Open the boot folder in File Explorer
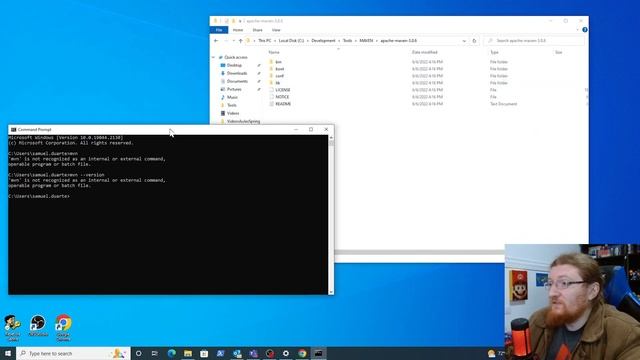This screenshot has height=360, width=640. pyautogui.click(x=280, y=69)
